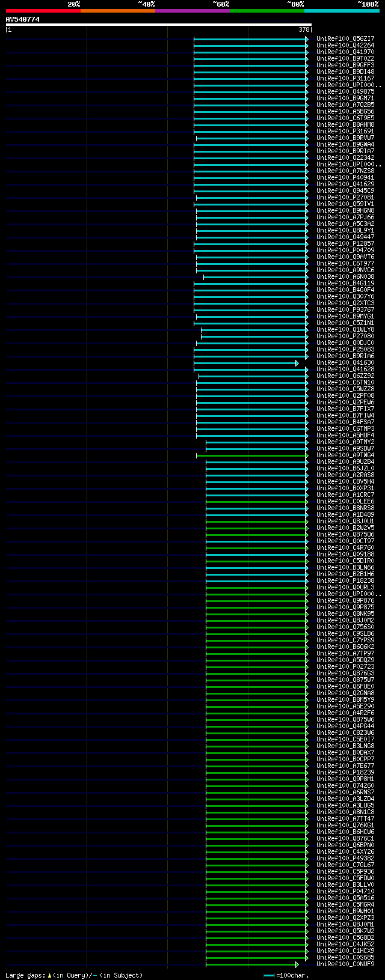Select the UniRef100_Q8L9Y1 label

tap(345, 230)
